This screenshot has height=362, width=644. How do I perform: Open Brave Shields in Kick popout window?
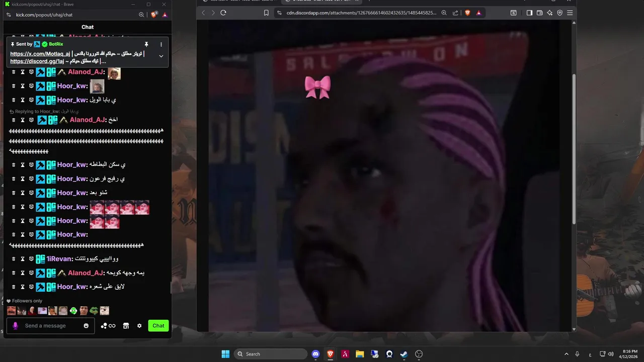[154, 15]
